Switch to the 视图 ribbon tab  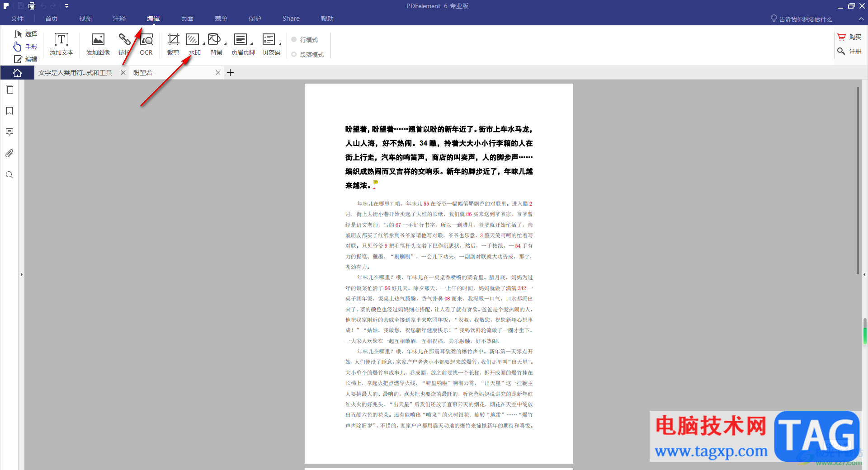(85, 19)
